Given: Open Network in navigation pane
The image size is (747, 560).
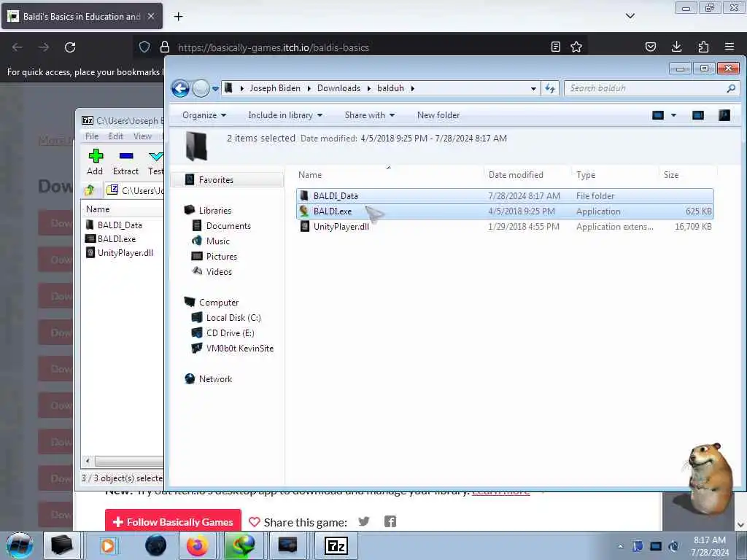Looking at the screenshot, I should (215, 379).
